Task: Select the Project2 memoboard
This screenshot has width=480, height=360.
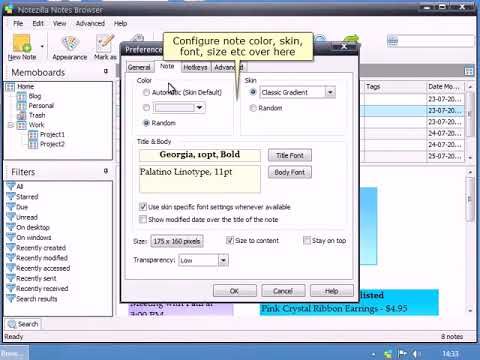Action: pyautogui.click(x=52, y=144)
